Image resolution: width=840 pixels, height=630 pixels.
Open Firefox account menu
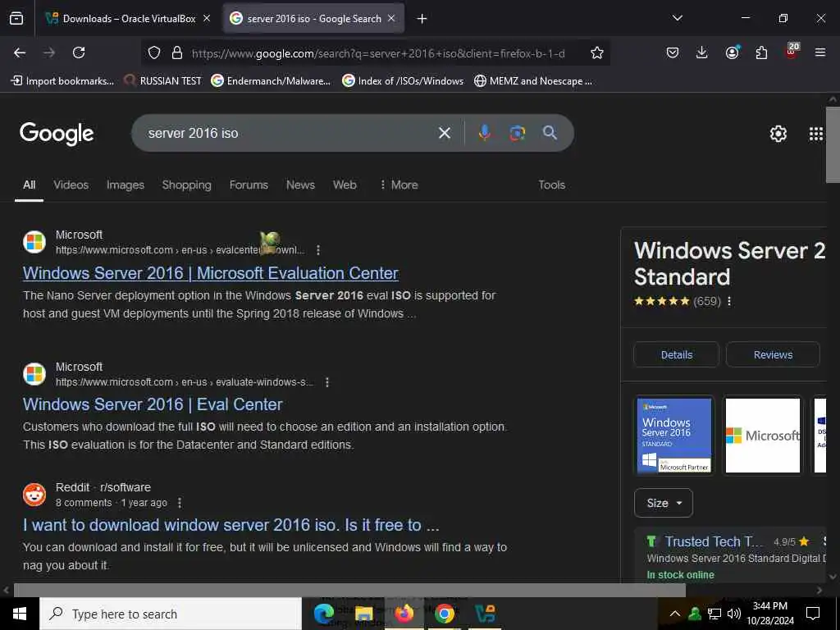[732, 52]
